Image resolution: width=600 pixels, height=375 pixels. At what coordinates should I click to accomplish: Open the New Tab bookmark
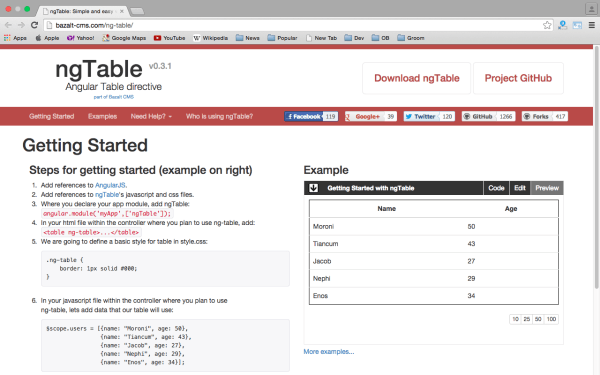point(321,38)
